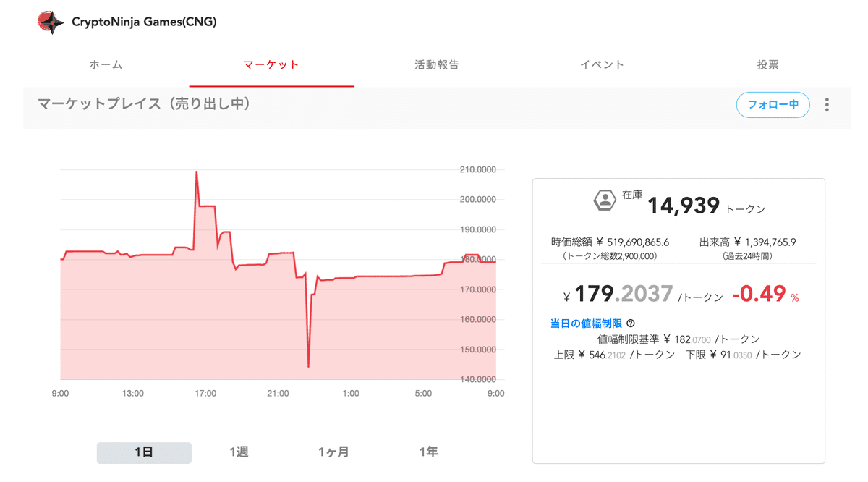Click the （トークン総数2,900,000） note
This screenshot has height=482, width=868.
[610, 256]
